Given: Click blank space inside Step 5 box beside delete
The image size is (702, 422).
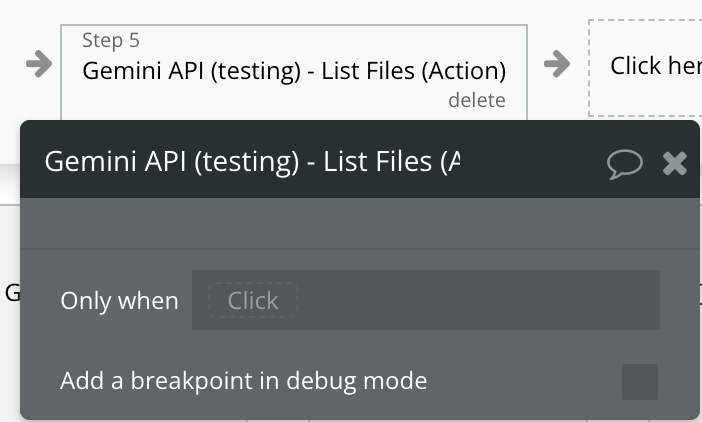Looking at the screenshot, I should click(x=250, y=100).
